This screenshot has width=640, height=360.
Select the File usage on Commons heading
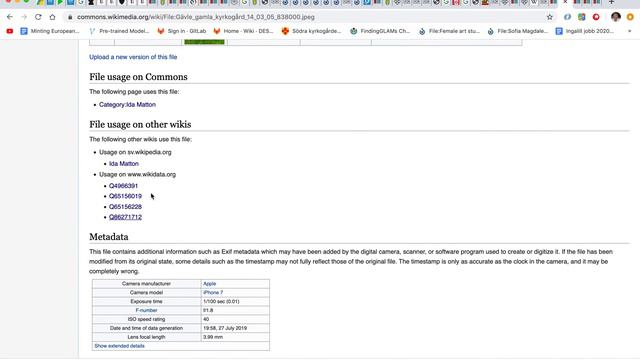[x=138, y=77]
